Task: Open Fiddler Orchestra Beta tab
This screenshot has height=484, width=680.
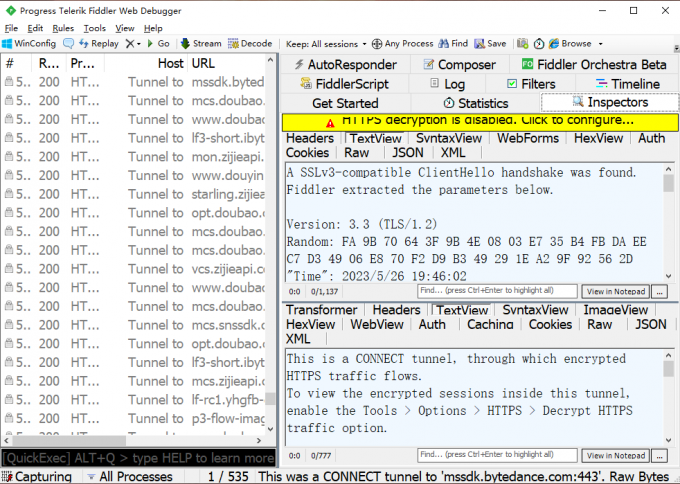Action: (594, 65)
